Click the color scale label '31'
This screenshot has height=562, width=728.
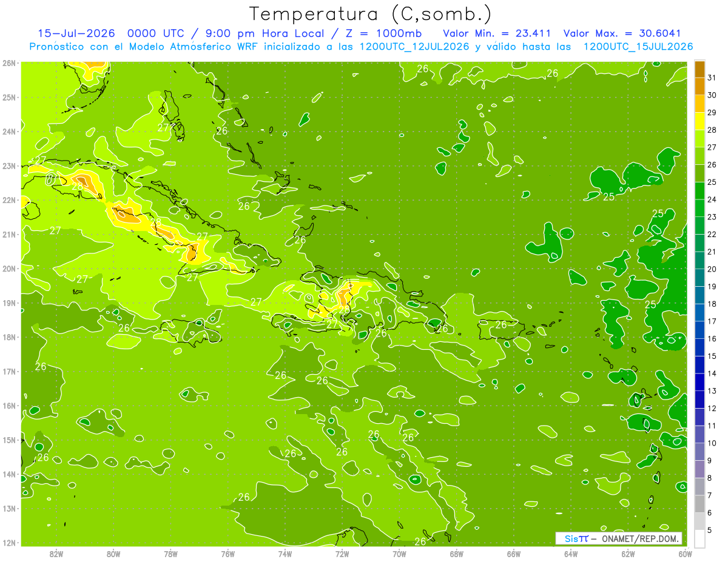click(x=712, y=78)
